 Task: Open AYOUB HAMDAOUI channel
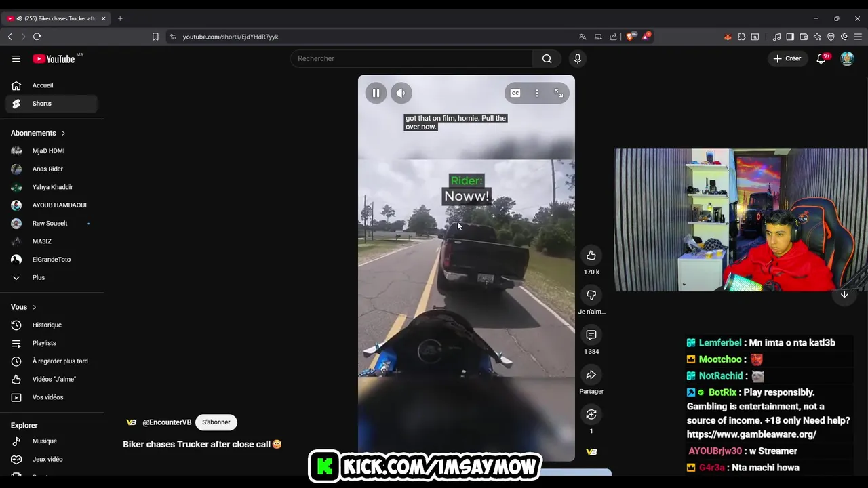pyautogui.click(x=52, y=205)
